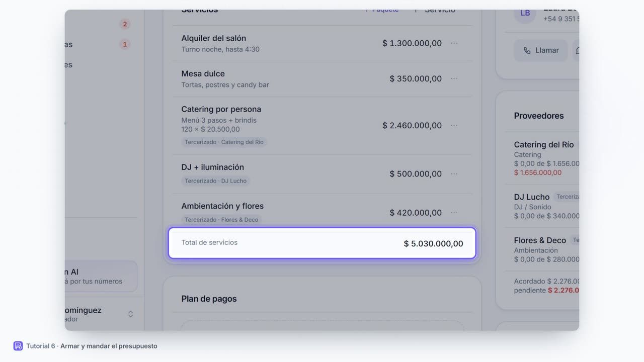Open the DJ Lucho provider entry
The height and width of the screenshot is (362, 644).
pos(542,206)
